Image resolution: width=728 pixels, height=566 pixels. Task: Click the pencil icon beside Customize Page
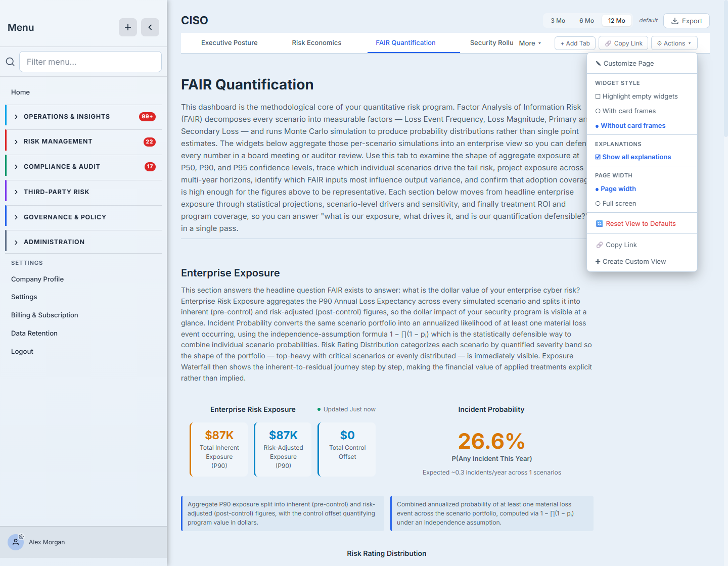point(598,63)
